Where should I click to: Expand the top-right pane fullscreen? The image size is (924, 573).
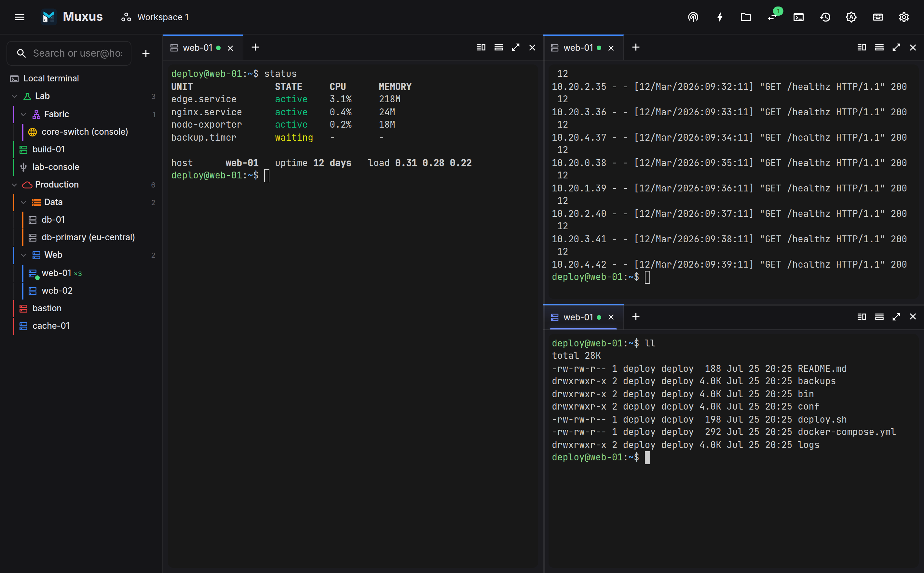(896, 48)
